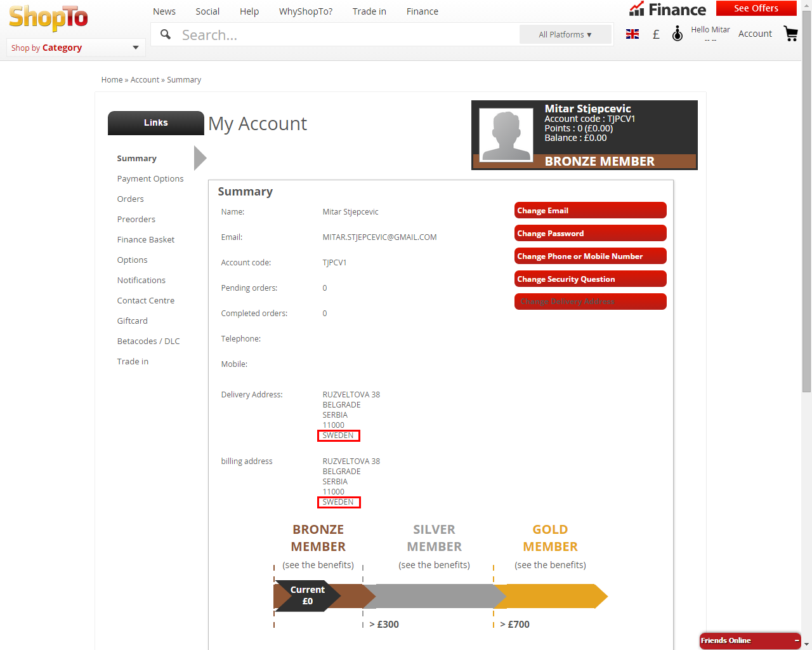This screenshot has width=812, height=650.
Task: Click the joystick icon next to Hello Mitar
Action: (x=678, y=34)
